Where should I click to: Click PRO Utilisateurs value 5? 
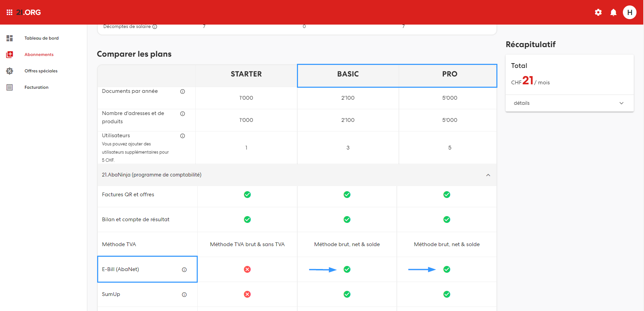coord(450,148)
